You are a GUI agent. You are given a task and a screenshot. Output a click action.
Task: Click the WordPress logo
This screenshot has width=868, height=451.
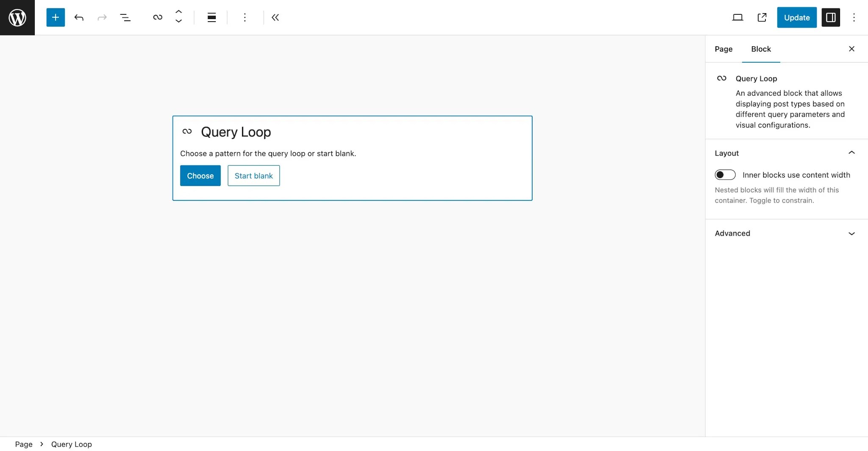tap(17, 17)
